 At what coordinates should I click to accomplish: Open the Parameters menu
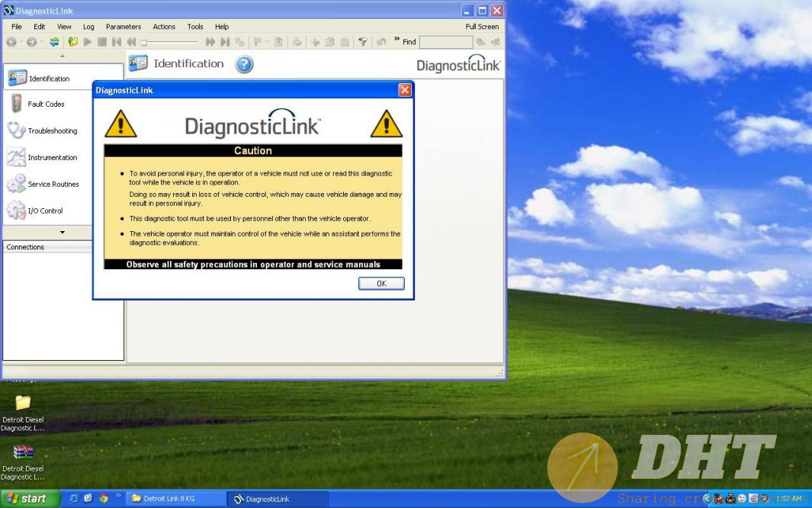tap(123, 27)
